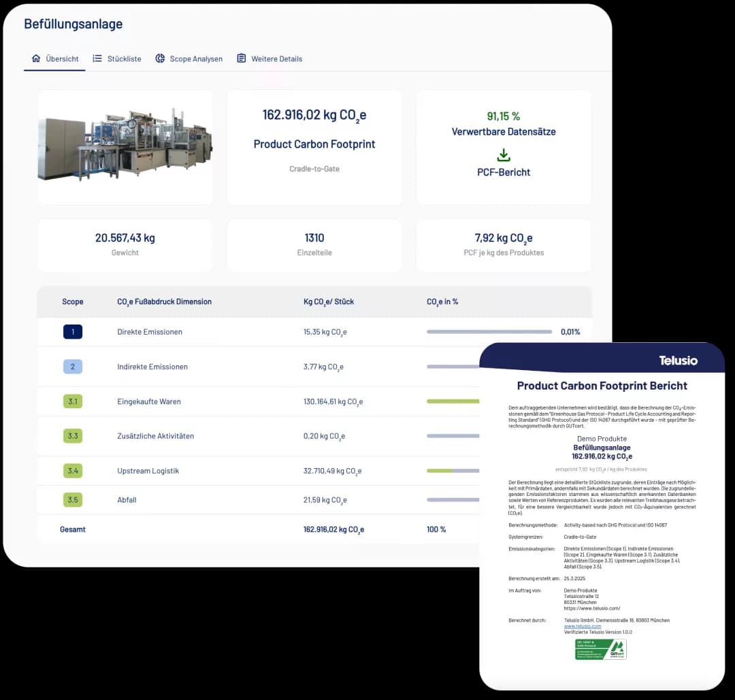
Task: Click the 15,35 kg CO2e value
Action: coord(325,332)
